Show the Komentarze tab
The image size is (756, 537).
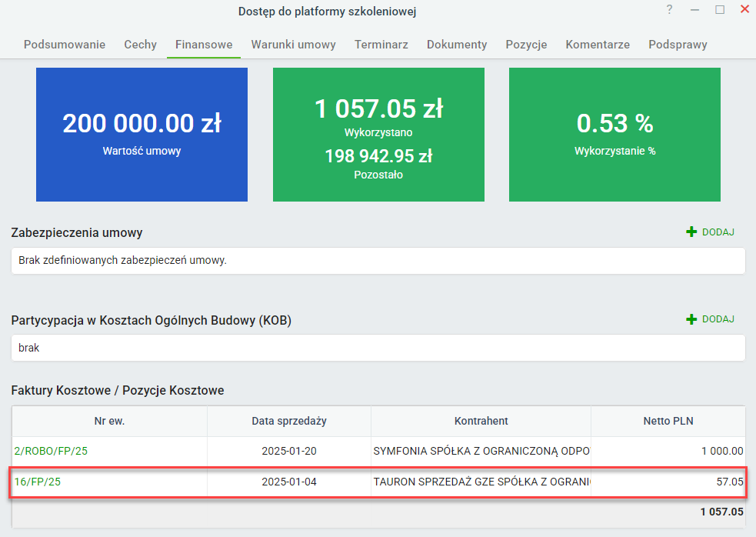598,45
